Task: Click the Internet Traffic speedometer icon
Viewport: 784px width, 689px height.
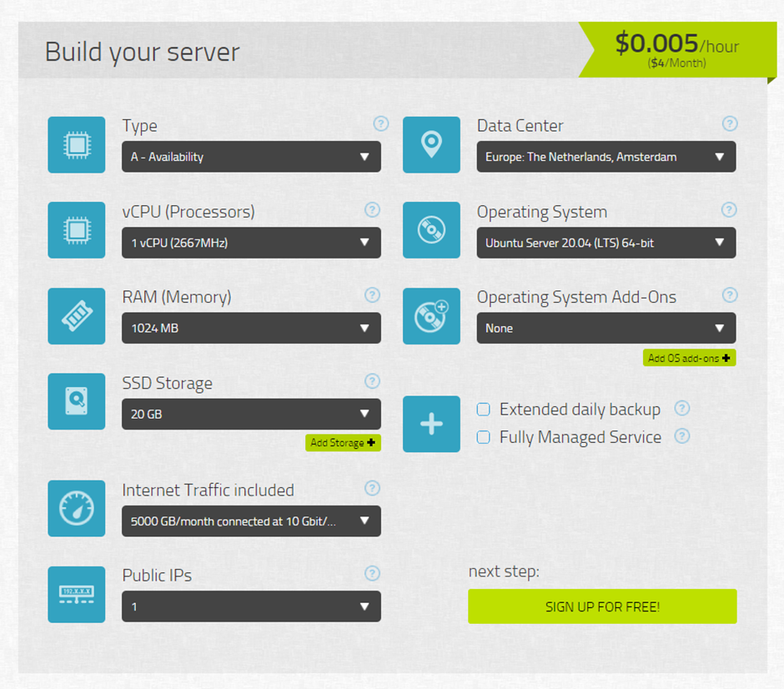Action: click(77, 508)
